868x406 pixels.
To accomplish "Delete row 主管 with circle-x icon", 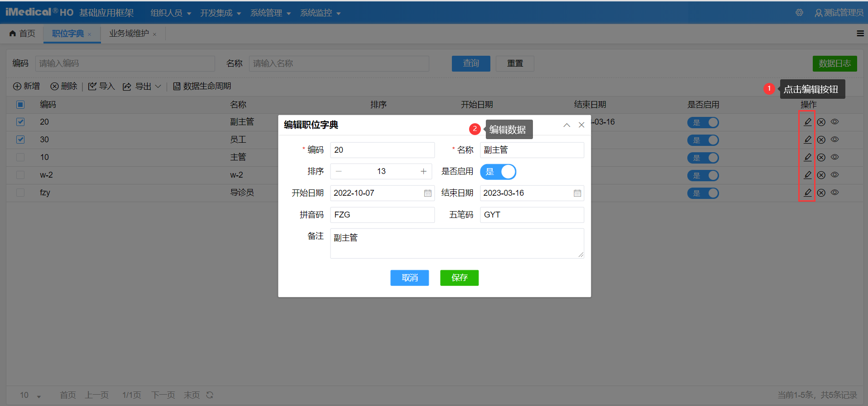I will (x=821, y=157).
